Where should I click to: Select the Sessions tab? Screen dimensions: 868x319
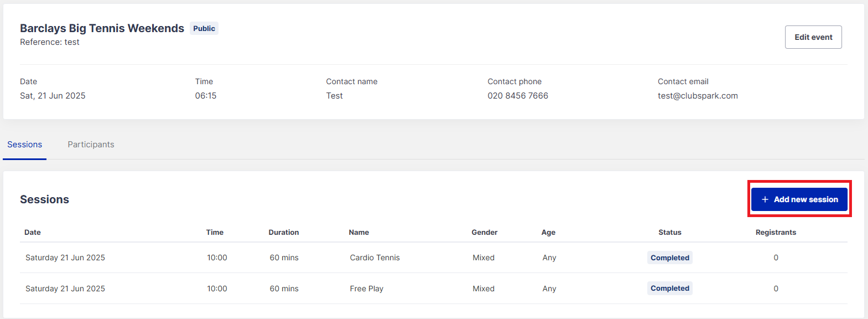coord(24,145)
